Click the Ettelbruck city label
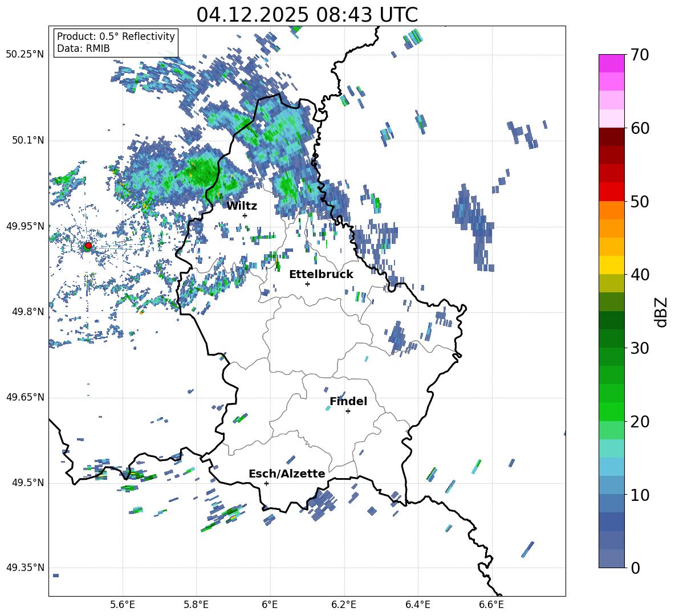 (x=321, y=275)
